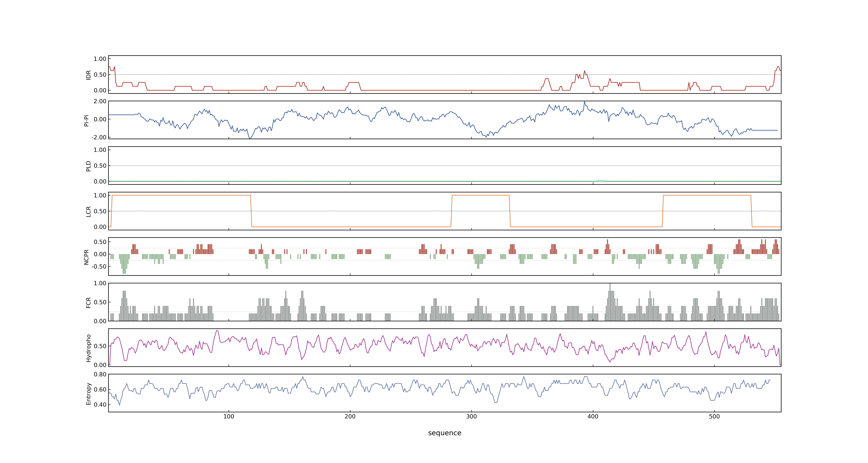Select the 1.00 tick on IDR axis
The width and height of the screenshot is (868, 463).
pos(100,59)
